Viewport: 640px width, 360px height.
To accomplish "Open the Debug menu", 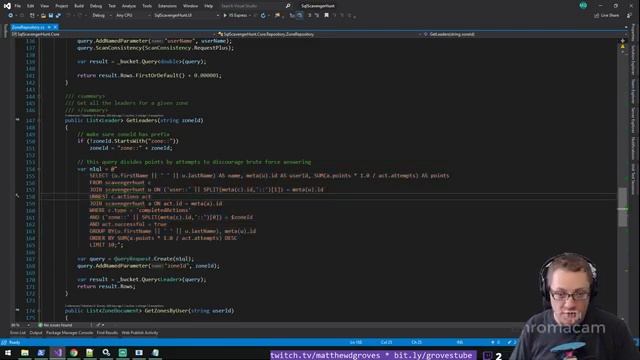I will coord(96,6).
